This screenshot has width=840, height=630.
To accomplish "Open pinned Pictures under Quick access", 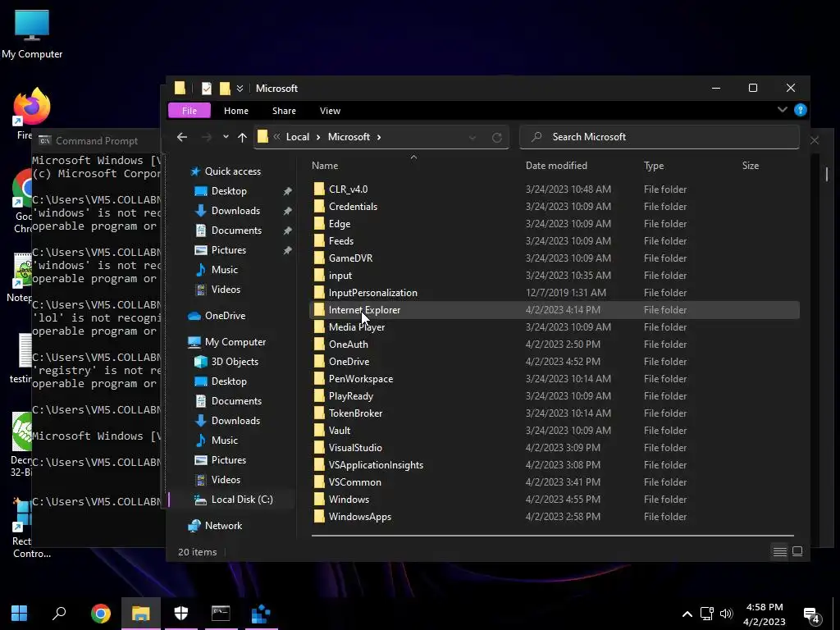I will (x=220, y=250).
